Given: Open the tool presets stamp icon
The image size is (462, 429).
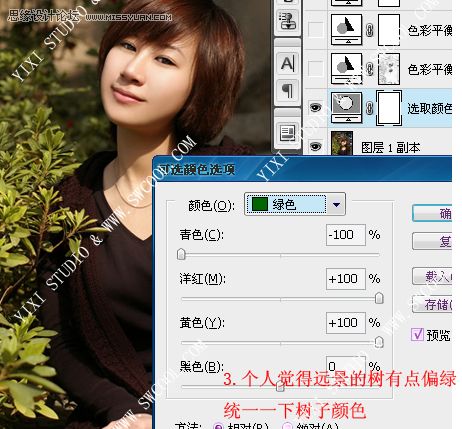Looking at the screenshot, I should 287,21.
